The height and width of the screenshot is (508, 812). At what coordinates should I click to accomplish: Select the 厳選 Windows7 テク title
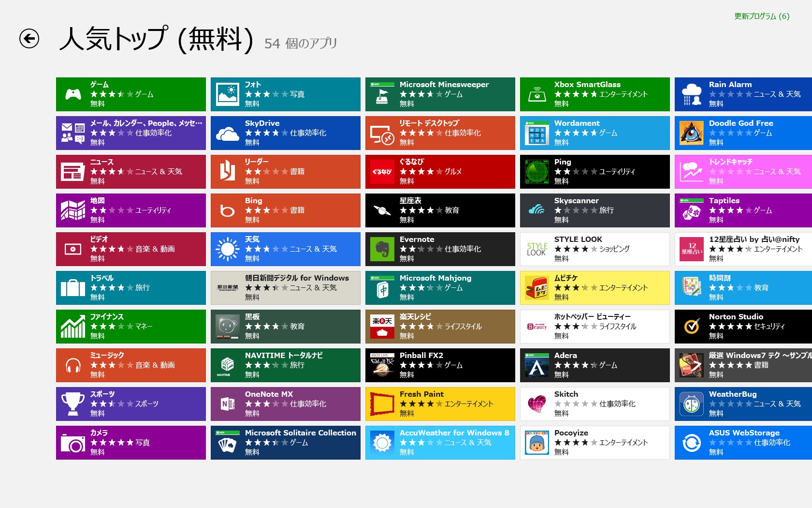(760, 356)
